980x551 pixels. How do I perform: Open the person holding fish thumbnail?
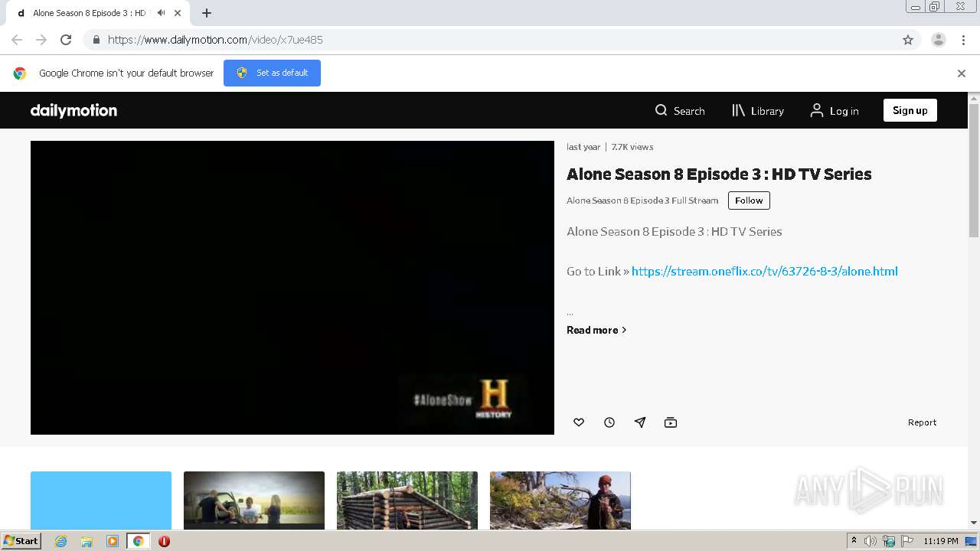[x=560, y=500]
